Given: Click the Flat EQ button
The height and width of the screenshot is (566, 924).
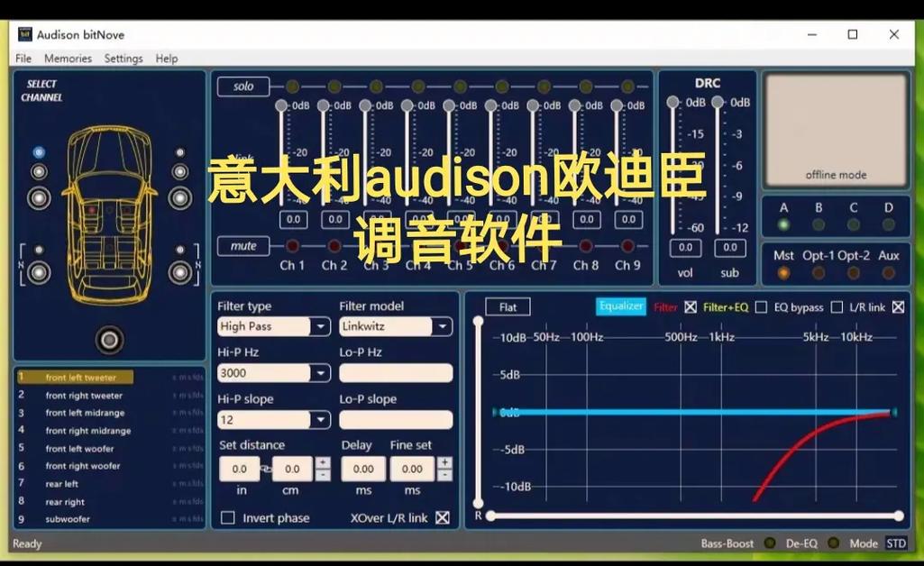Looking at the screenshot, I should (508, 306).
